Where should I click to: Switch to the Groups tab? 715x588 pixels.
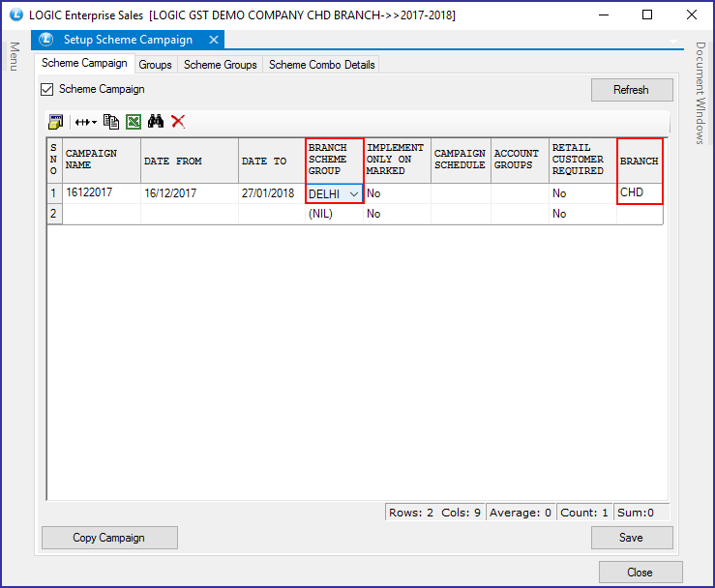pos(155,65)
